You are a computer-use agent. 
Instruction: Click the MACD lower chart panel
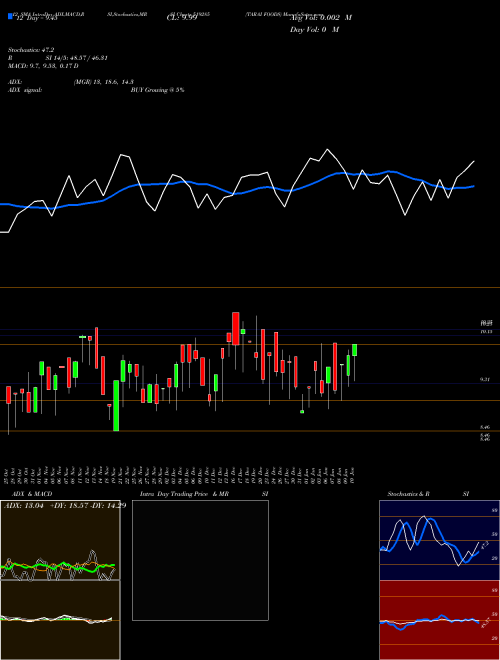point(60,620)
